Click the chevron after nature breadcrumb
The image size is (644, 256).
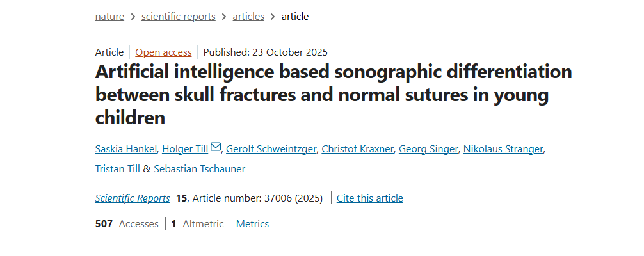point(133,17)
